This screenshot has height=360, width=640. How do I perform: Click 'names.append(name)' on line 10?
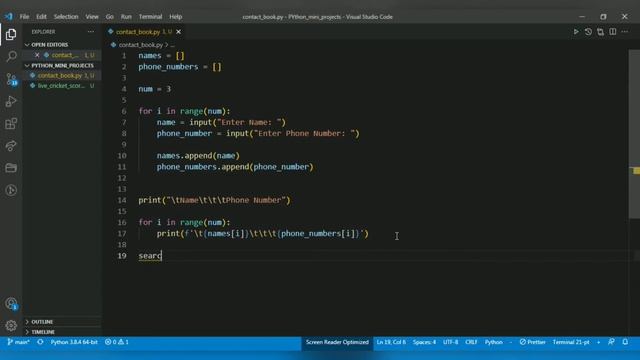click(198, 156)
